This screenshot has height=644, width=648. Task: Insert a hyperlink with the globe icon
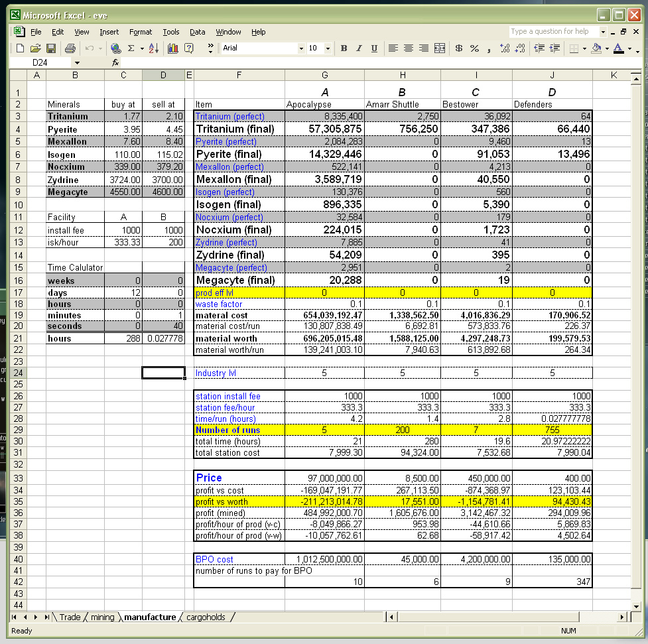pyautogui.click(x=116, y=48)
